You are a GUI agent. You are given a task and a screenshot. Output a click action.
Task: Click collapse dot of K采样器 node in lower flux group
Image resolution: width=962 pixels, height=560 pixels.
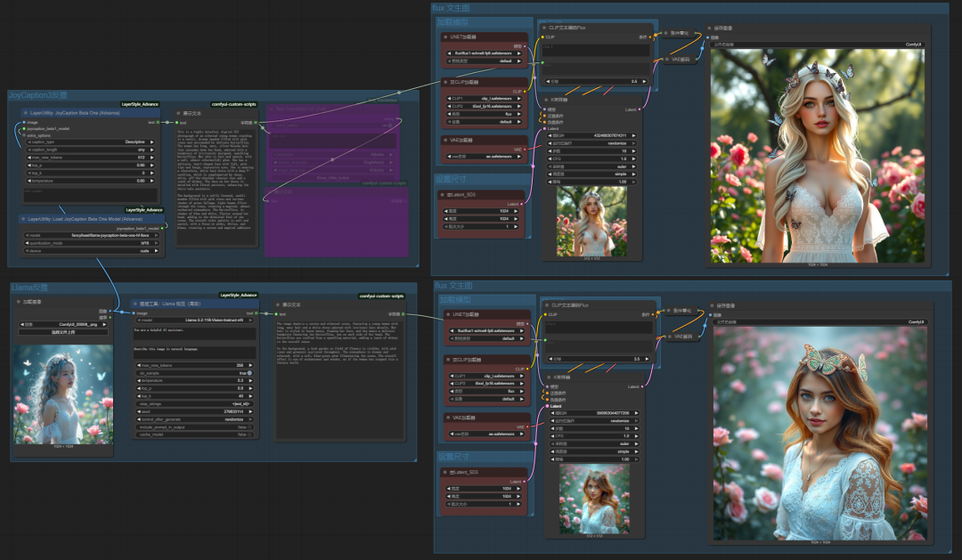pyautogui.click(x=549, y=377)
